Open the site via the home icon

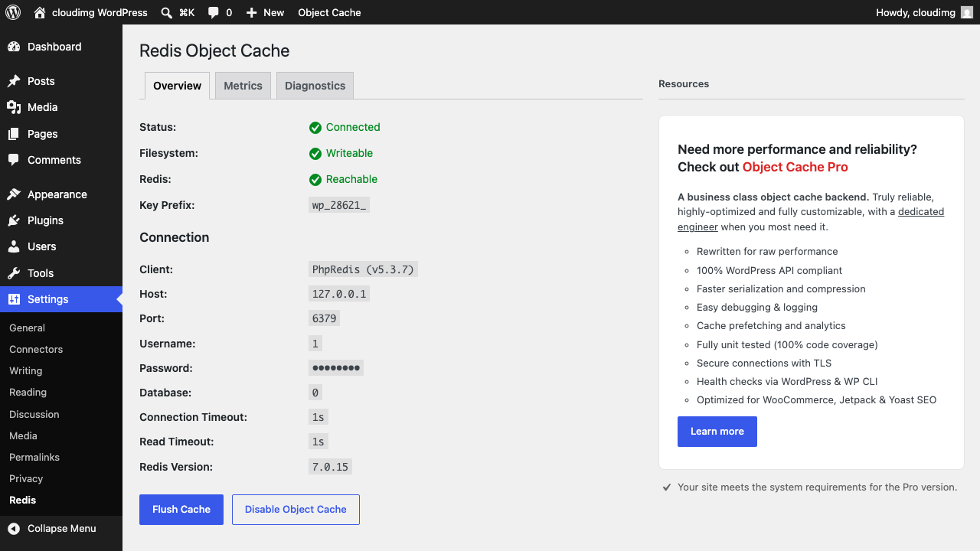41,12
